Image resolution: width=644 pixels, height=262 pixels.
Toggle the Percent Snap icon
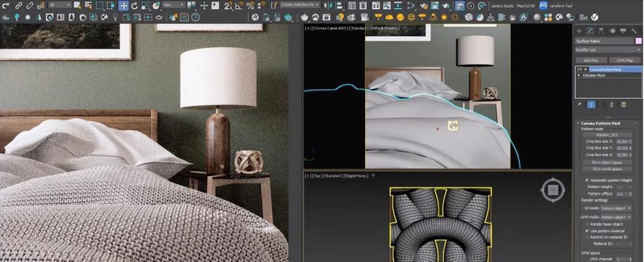(250, 6)
